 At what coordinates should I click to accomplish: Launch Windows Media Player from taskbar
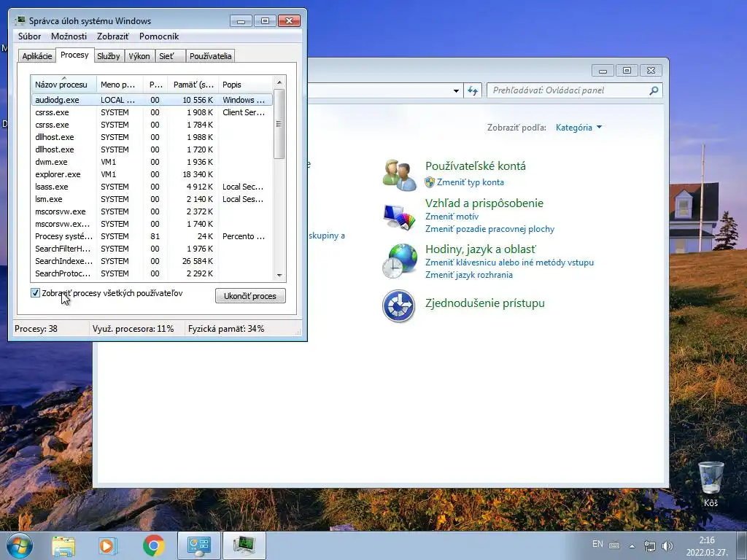tap(108, 545)
